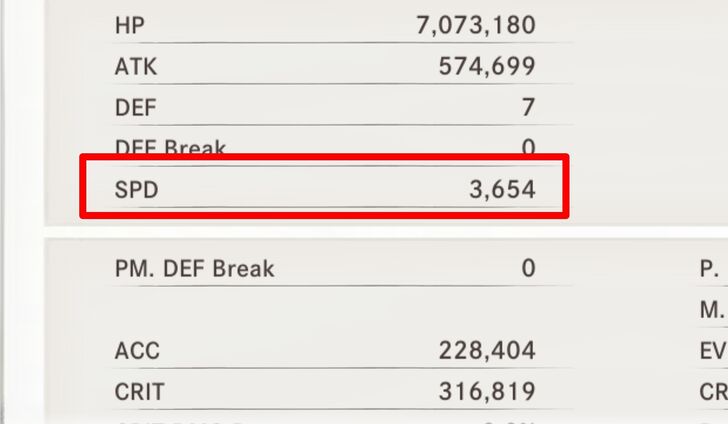The width and height of the screenshot is (728, 424).
Task: Click the truncated M. label in right column
Action: pyautogui.click(x=711, y=310)
